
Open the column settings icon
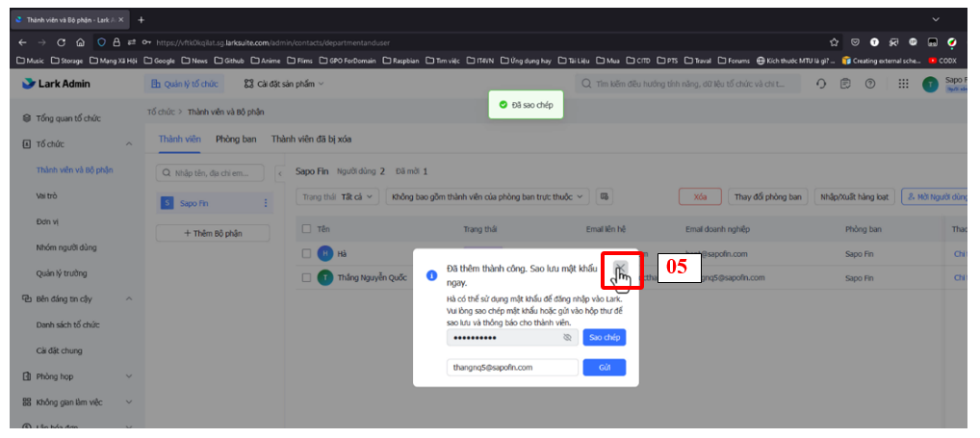point(605,196)
